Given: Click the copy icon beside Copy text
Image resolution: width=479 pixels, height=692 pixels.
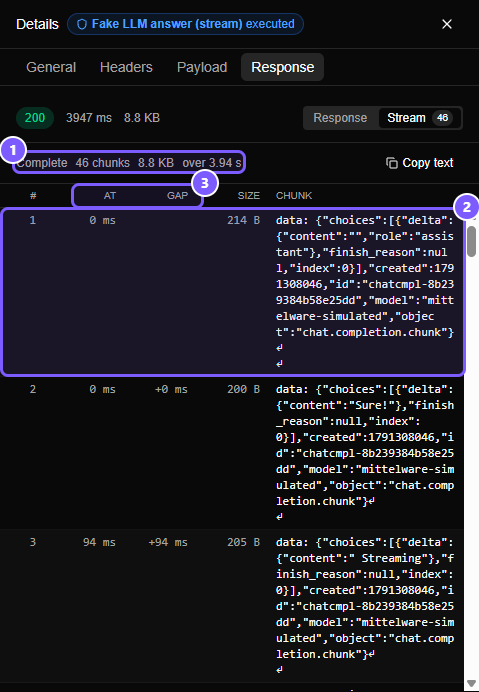Looking at the screenshot, I should [392, 163].
